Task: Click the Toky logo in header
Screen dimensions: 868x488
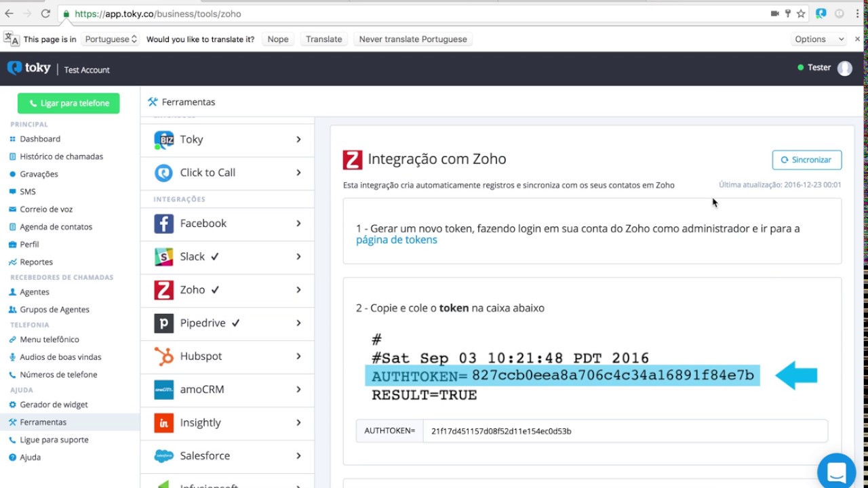Action: 29,68
